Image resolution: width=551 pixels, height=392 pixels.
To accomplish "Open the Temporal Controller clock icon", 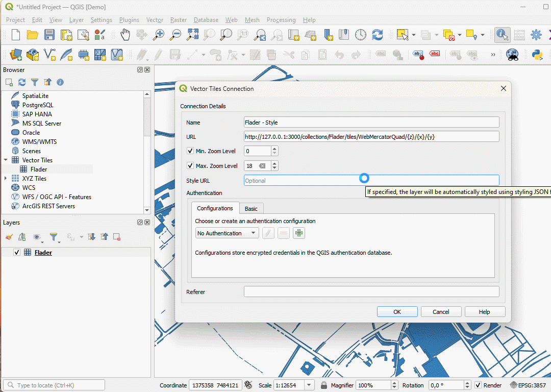I will coord(361,35).
